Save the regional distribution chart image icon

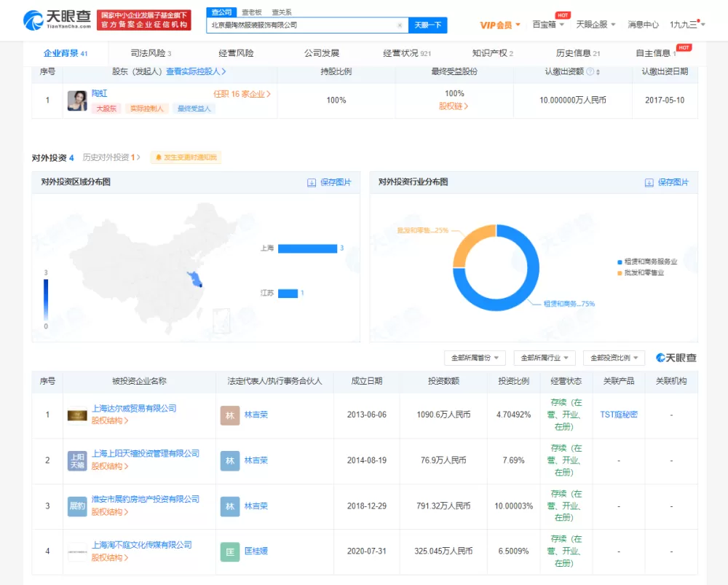(x=312, y=183)
